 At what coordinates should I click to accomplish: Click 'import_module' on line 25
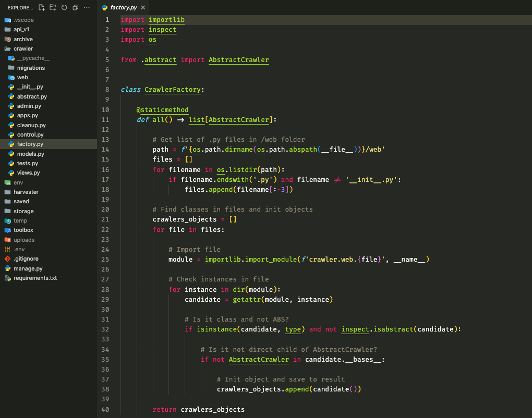[x=271, y=260]
